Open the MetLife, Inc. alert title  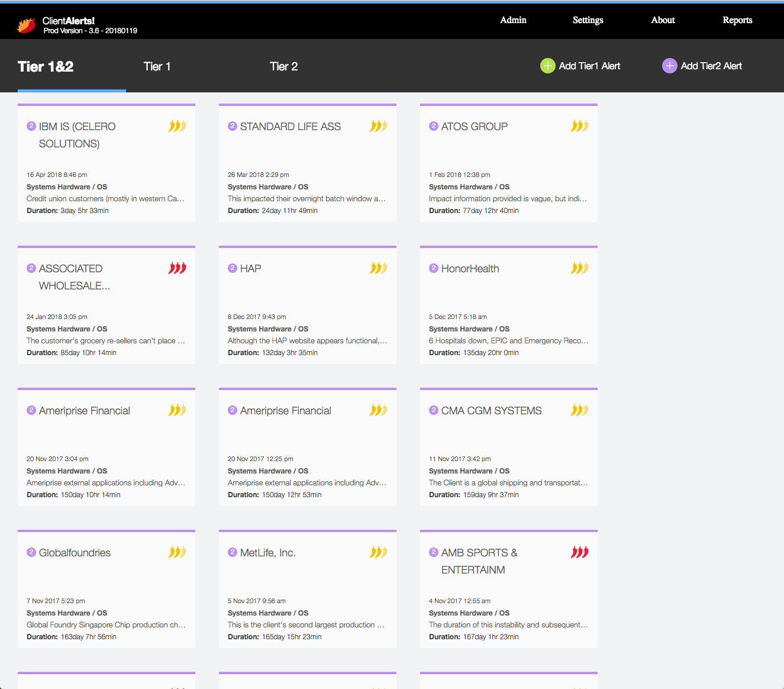268,553
